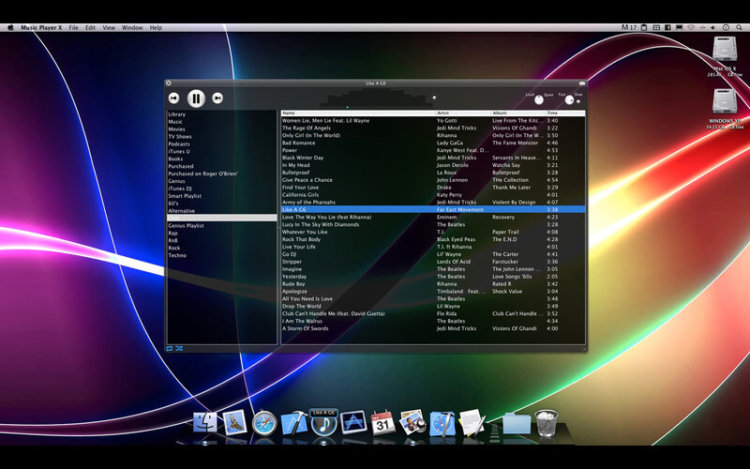Select the song 'Imagine'
Viewport: 750px width, 469px height.
(433, 269)
